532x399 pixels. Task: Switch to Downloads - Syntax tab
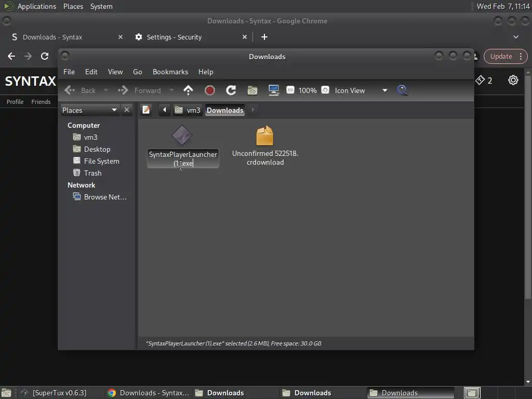(x=66, y=37)
